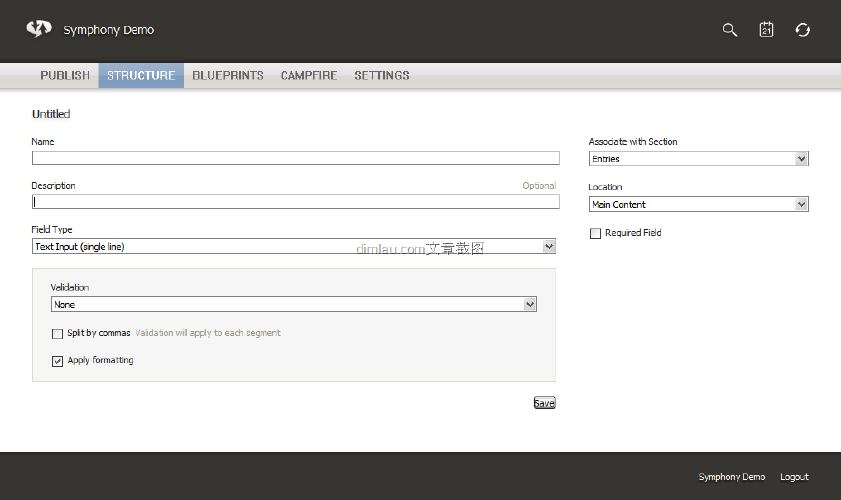This screenshot has width=841, height=500.
Task: Click the Save button
Action: point(544,403)
